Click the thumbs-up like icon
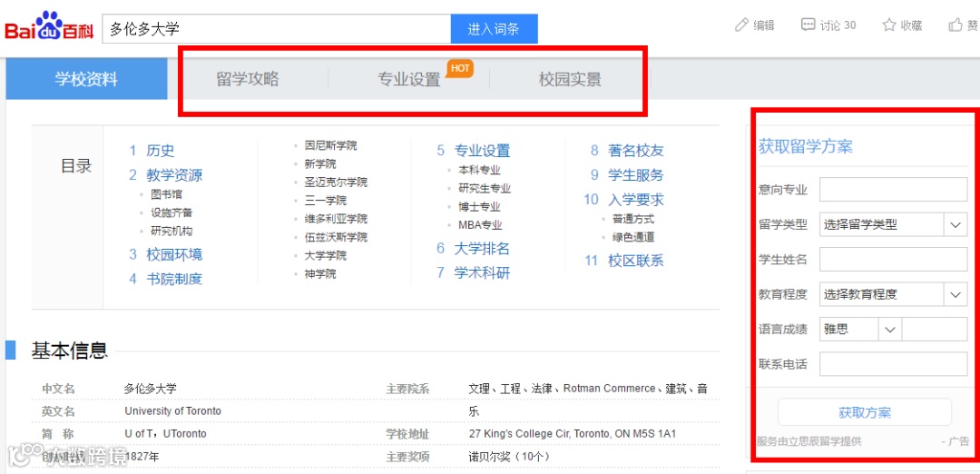 pos(955,25)
